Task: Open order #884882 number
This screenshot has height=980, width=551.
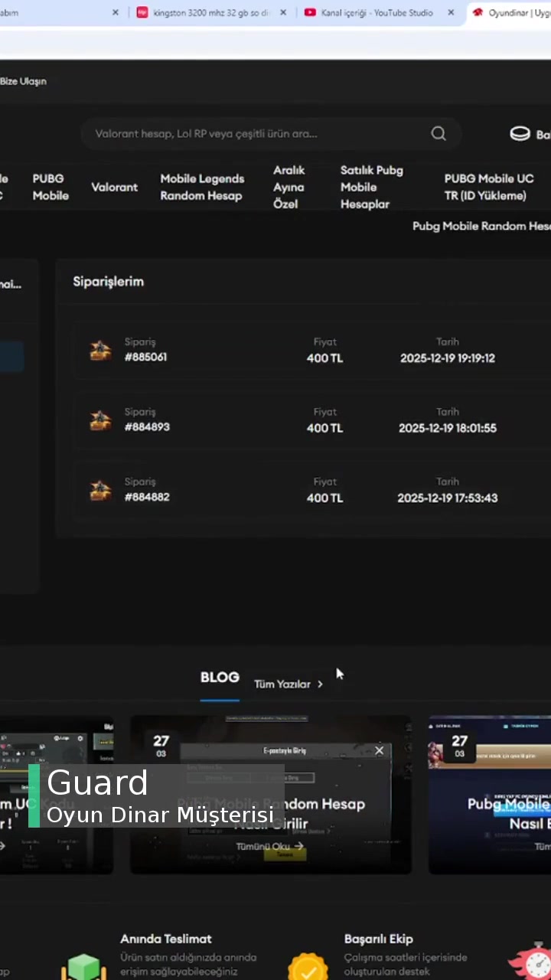Action: pos(147,496)
